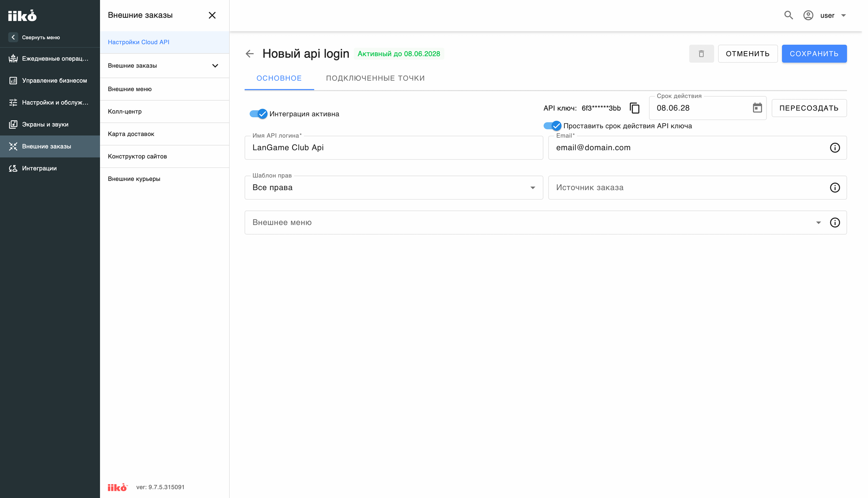Copy the API key to clipboard
The width and height of the screenshot is (868, 498).
coord(634,108)
